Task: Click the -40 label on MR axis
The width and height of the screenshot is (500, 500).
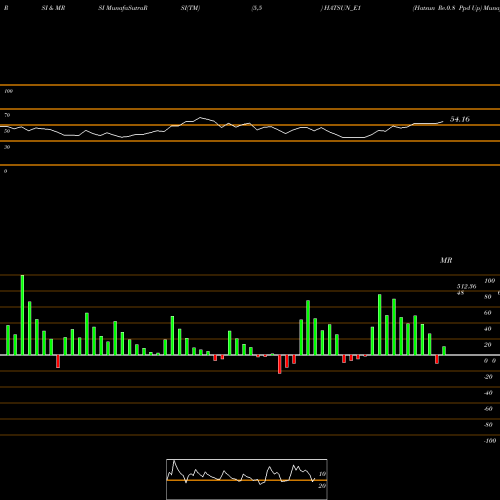Action: point(488,393)
